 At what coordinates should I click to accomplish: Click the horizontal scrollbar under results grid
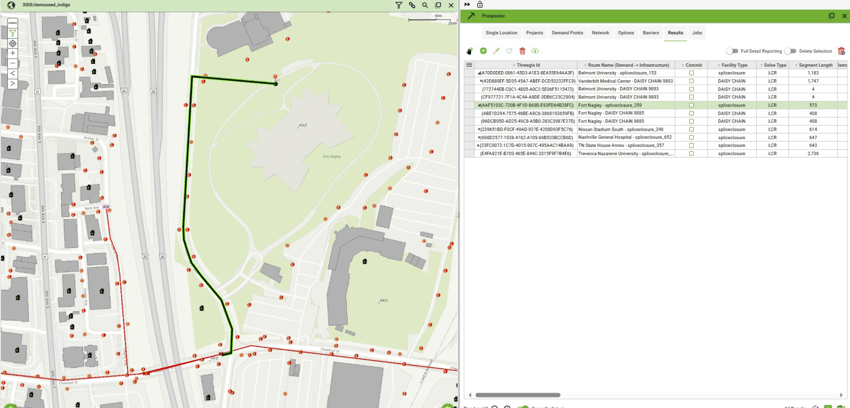pos(518,395)
